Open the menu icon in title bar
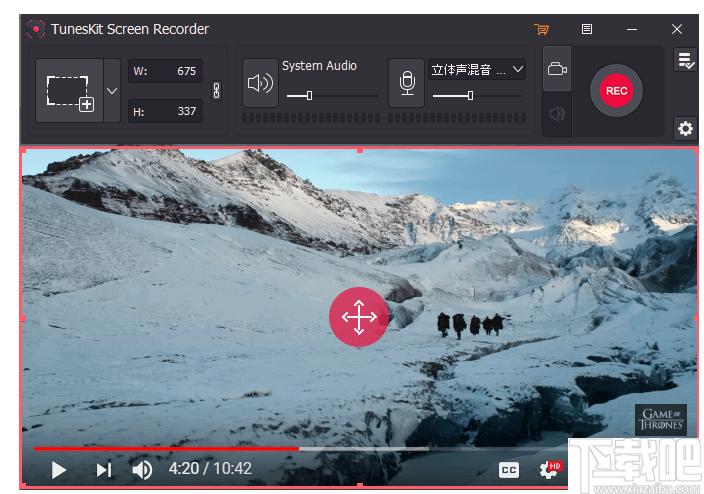 [586, 29]
